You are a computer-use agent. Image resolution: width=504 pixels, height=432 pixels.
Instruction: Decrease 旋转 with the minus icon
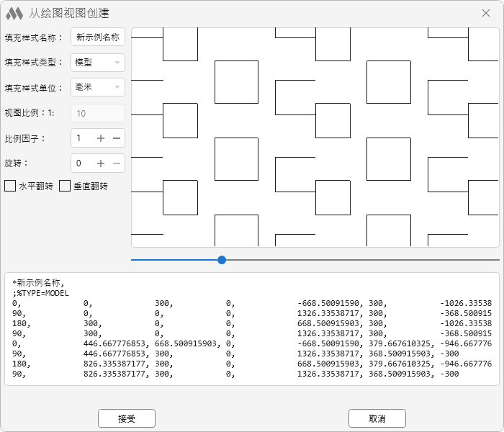[x=116, y=163]
